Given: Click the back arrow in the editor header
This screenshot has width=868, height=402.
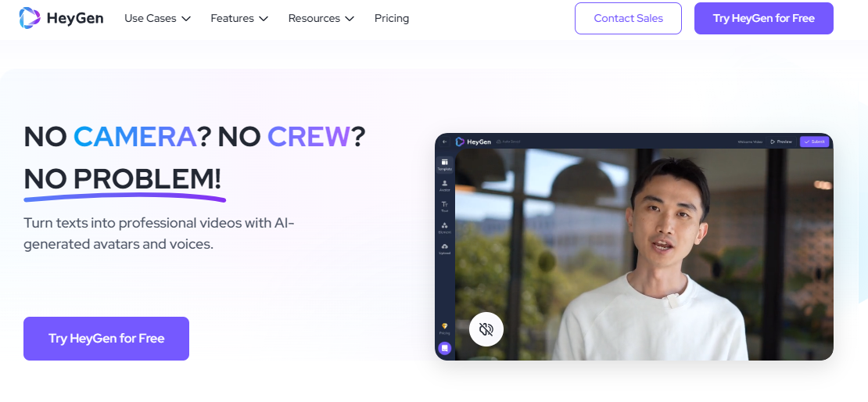Looking at the screenshot, I should (444, 142).
